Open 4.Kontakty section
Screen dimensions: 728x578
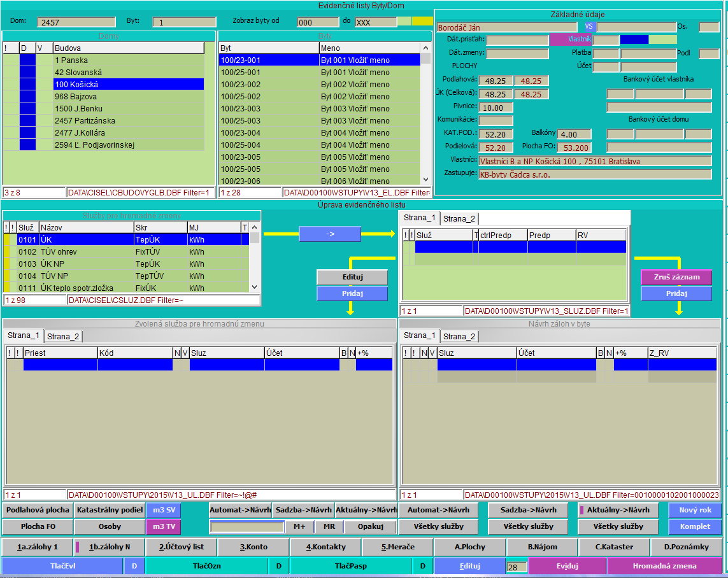pyautogui.click(x=326, y=547)
